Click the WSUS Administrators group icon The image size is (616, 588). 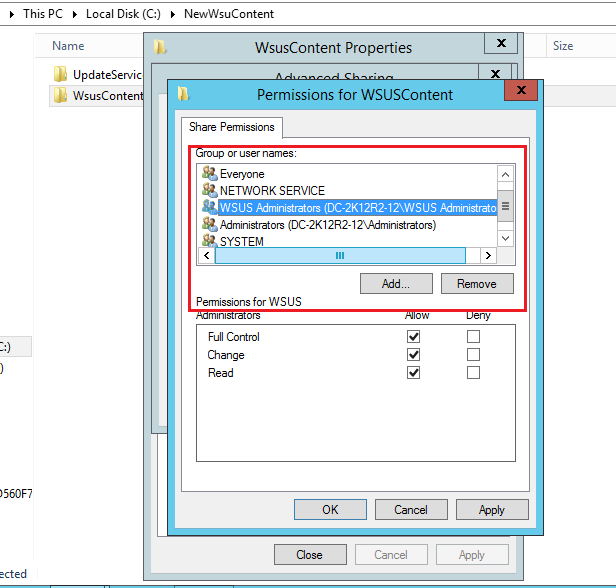209,207
